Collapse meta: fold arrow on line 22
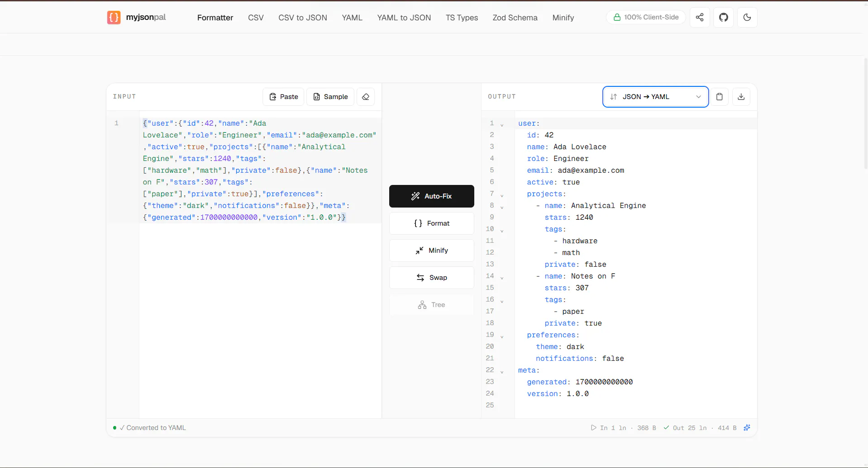This screenshot has width=868, height=468. [502, 372]
